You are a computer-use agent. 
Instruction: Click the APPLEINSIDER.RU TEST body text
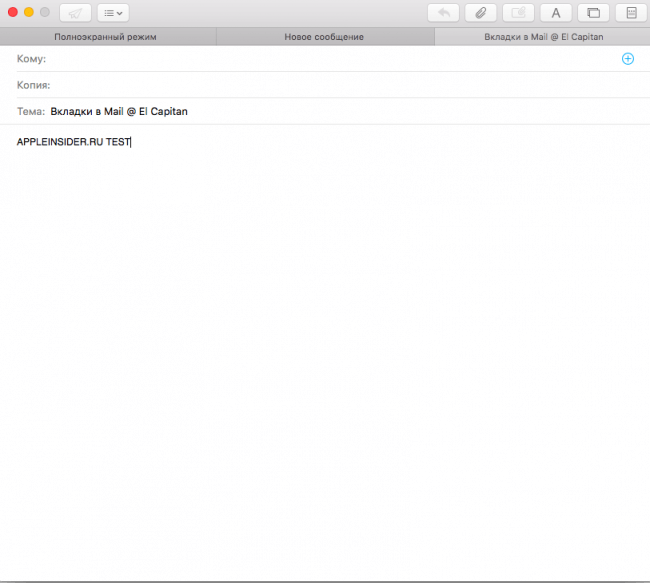click(x=73, y=142)
